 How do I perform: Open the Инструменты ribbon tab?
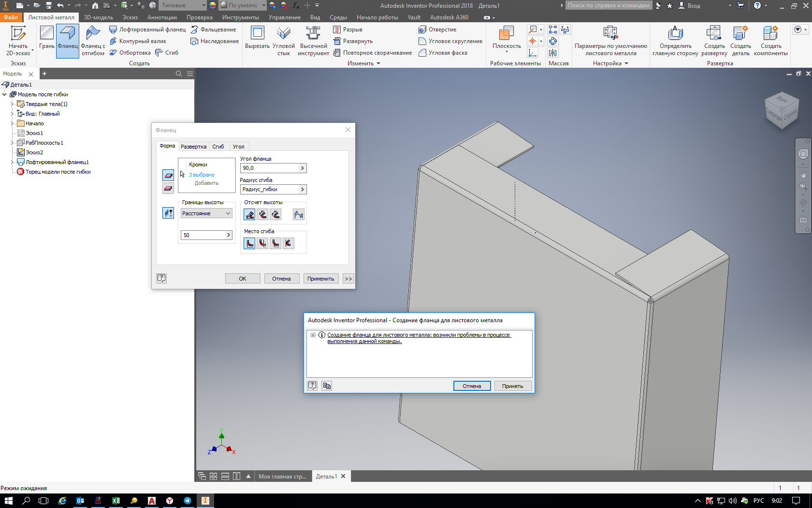point(241,17)
